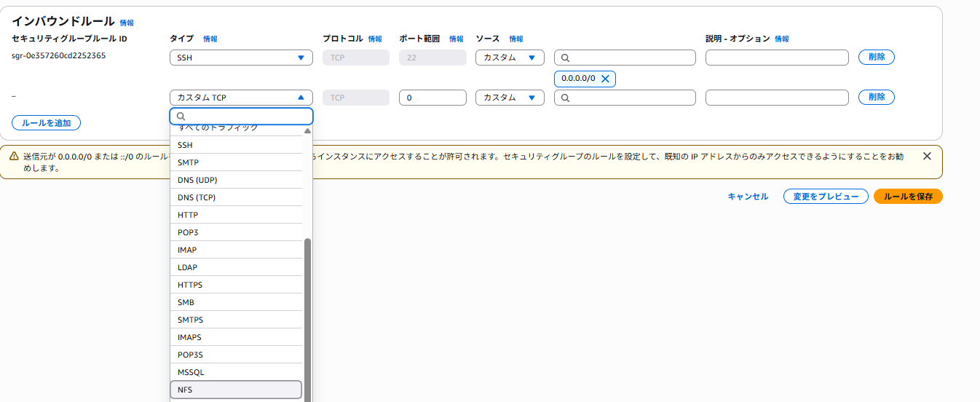Open SSH rule source カスタム dropdown

click(510, 58)
